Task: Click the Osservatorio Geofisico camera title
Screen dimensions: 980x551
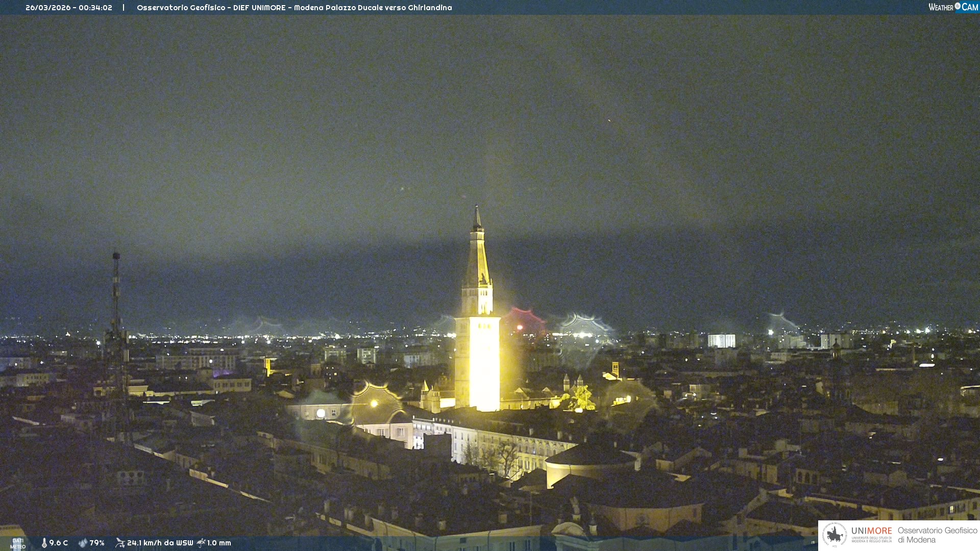Action: (294, 8)
